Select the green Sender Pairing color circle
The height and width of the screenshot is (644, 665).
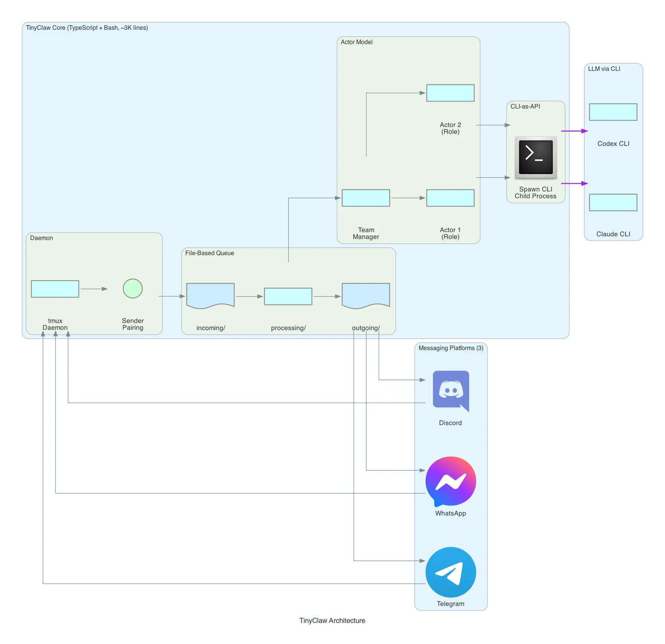pyautogui.click(x=133, y=289)
